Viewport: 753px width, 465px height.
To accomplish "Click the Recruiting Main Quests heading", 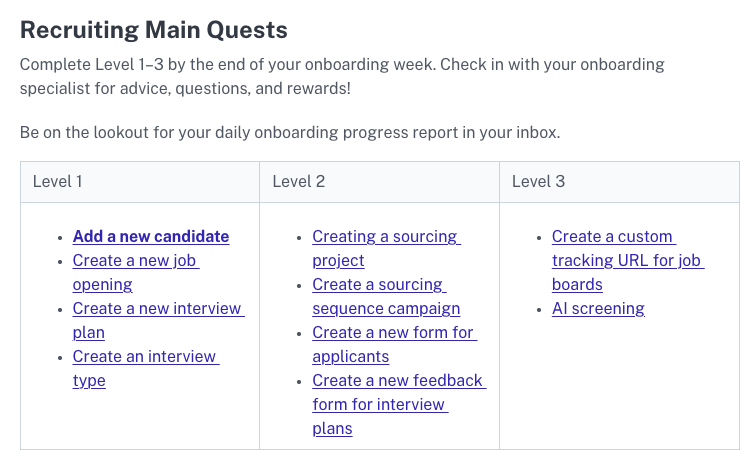I will [x=154, y=31].
